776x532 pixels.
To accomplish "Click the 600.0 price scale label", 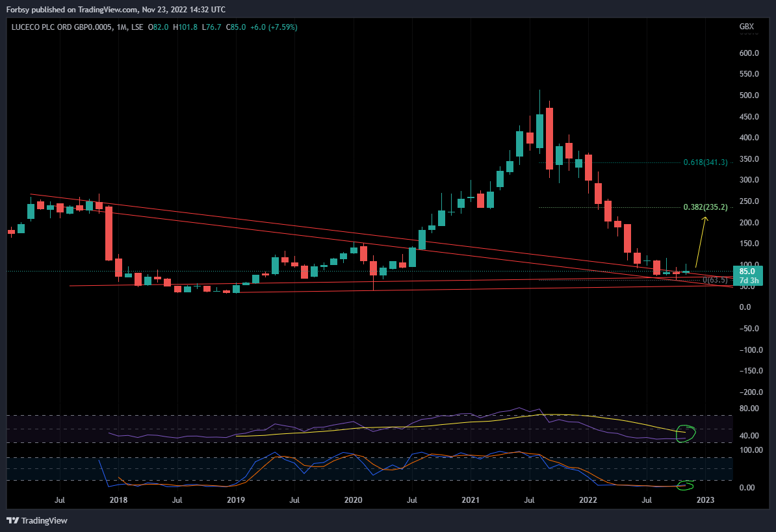I will (x=749, y=53).
